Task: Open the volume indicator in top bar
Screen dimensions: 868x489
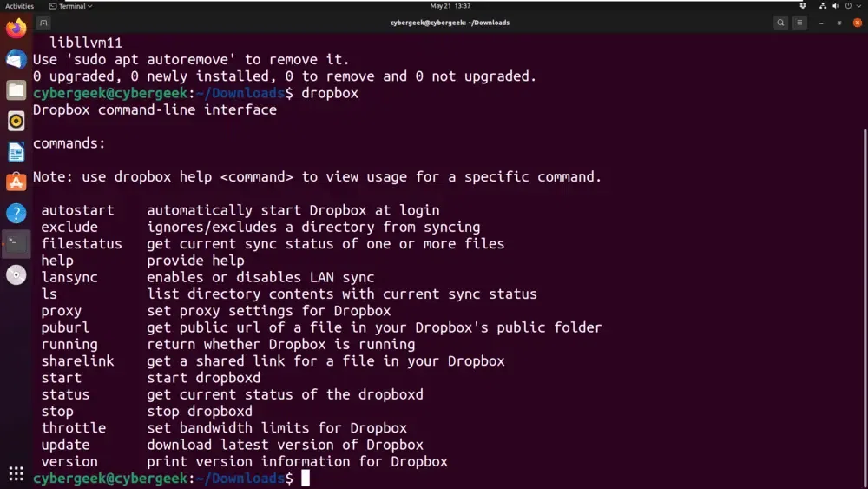Action: pos(835,6)
